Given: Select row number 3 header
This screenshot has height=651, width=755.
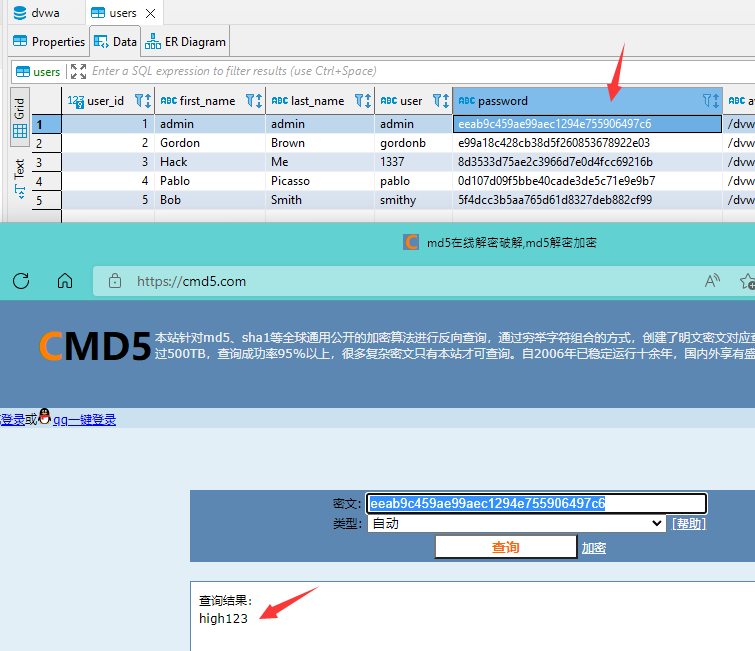Looking at the screenshot, I should pos(46,162).
